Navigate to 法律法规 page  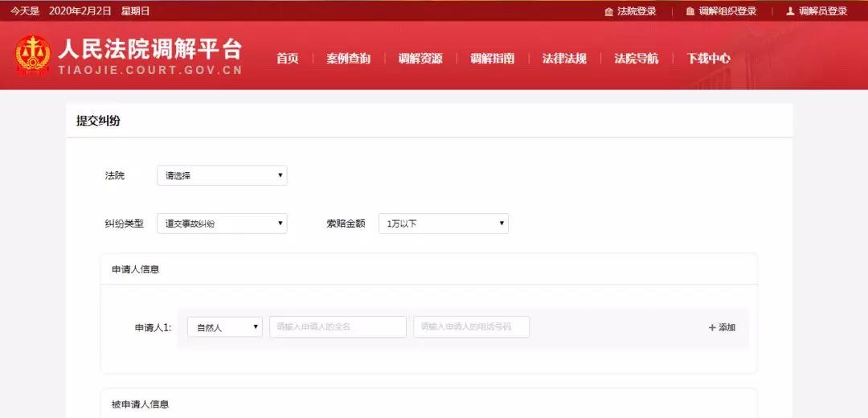[564, 59]
